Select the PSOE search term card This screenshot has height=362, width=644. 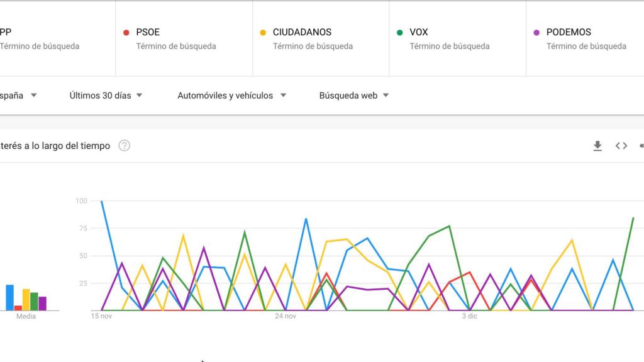(x=182, y=38)
